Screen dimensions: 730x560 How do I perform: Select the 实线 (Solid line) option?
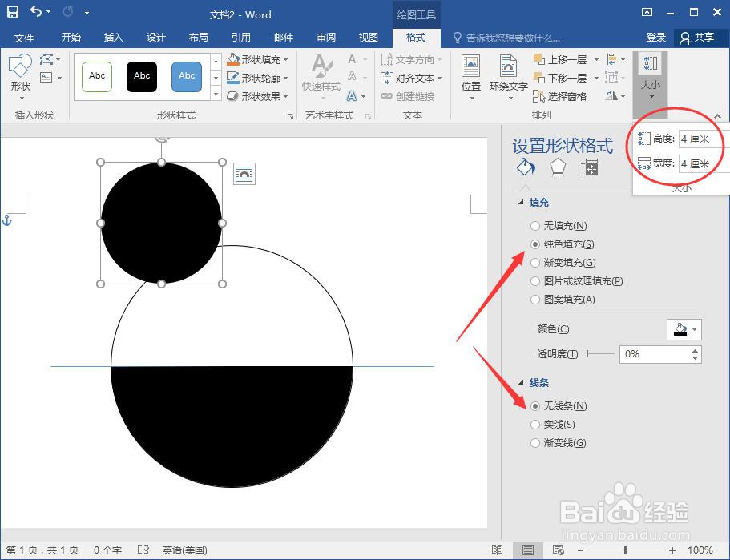534,425
